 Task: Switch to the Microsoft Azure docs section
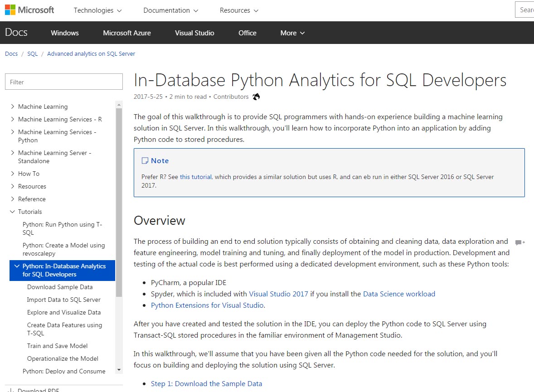click(x=127, y=33)
